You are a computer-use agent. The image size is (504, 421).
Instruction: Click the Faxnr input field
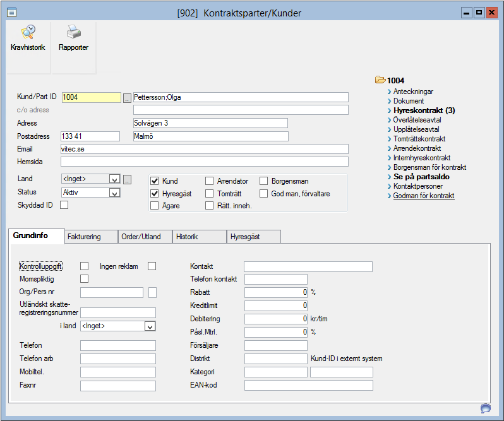point(118,386)
